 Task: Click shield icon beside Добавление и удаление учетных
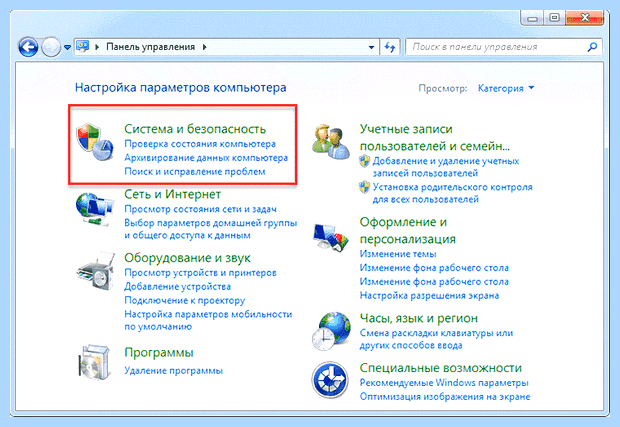click(364, 161)
